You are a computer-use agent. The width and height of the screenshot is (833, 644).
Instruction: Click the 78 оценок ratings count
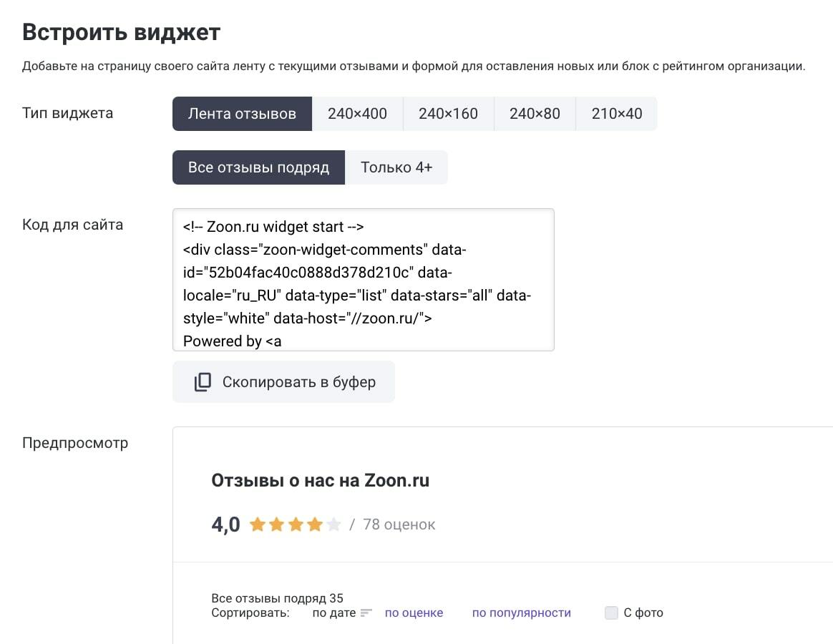pos(399,525)
